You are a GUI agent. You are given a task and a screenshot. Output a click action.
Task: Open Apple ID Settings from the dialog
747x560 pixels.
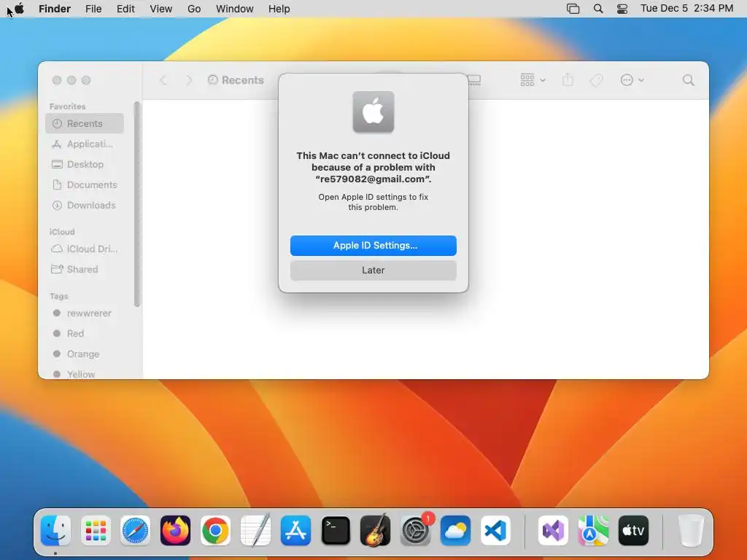click(x=373, y=245)
